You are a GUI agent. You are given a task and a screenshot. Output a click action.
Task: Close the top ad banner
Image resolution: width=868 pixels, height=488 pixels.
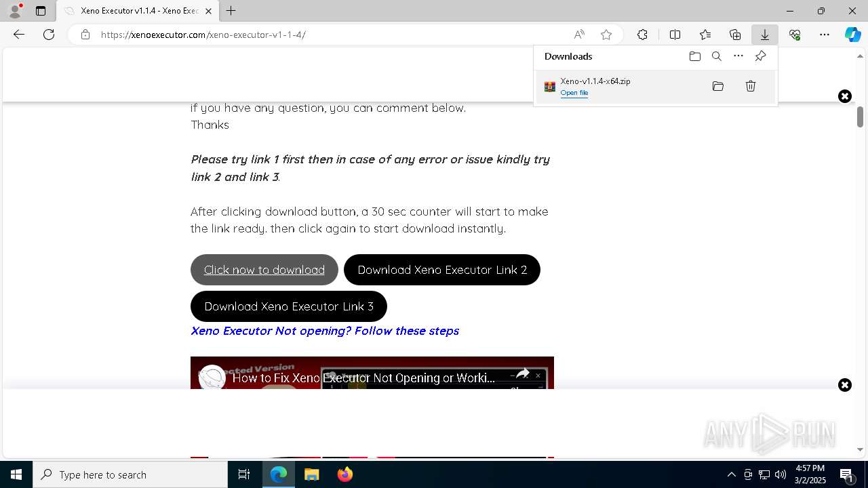845,96
